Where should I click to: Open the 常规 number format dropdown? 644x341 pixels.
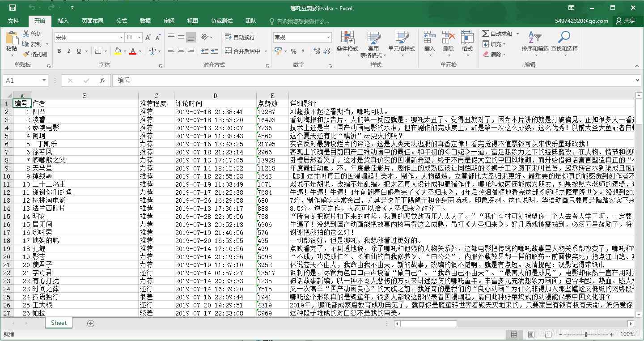328,37
